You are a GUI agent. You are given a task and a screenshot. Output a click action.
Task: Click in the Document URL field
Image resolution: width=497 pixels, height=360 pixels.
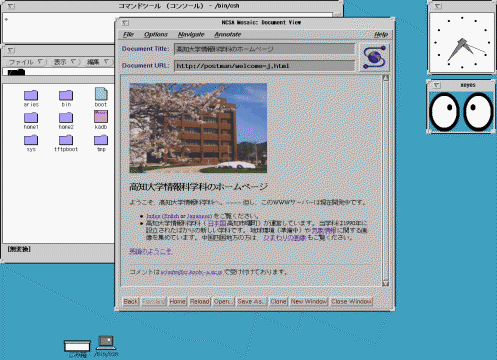[264, 66]
